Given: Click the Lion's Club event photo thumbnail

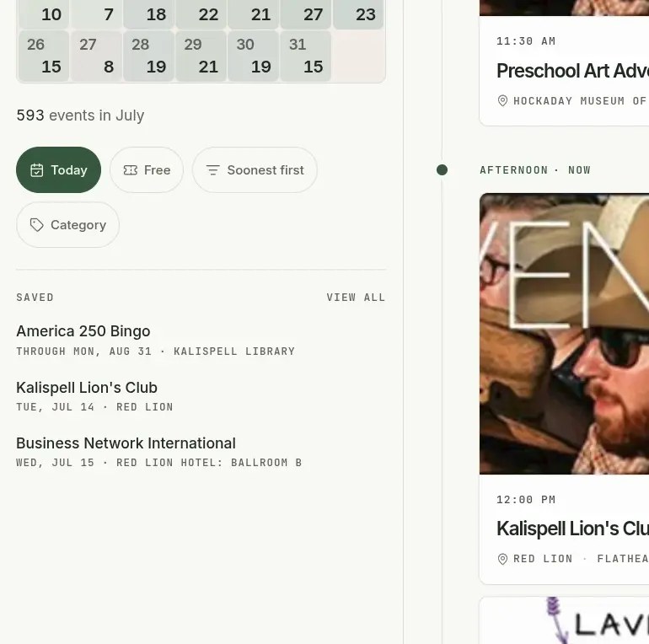Looking at the screenshot, I should (x=564, y=334).
